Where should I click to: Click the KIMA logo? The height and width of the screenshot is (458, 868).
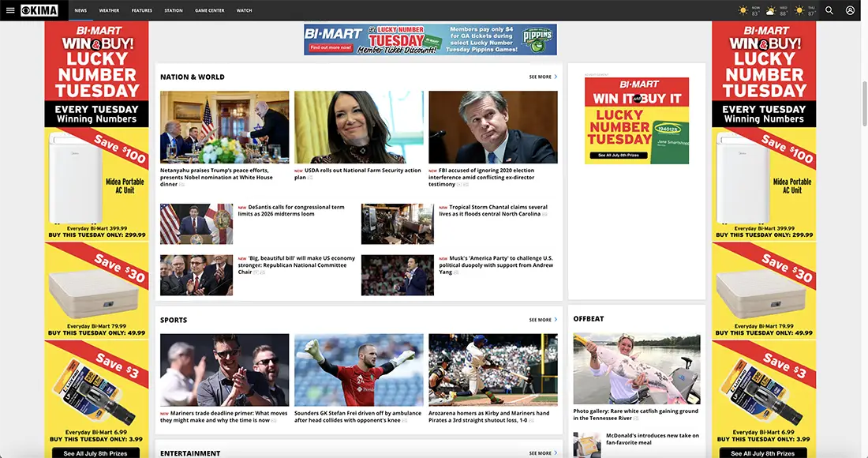pyautogui.click(x=39, y=10)
